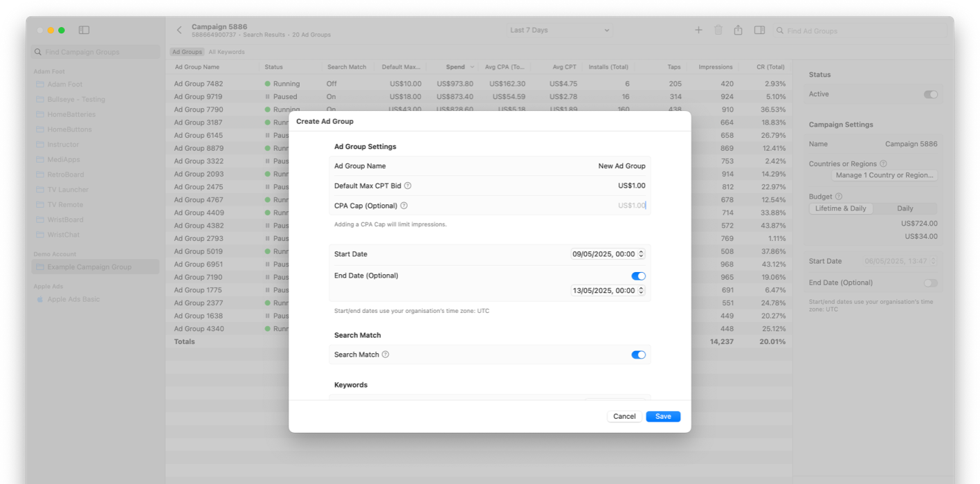This screenshot has height=484, width=980.
Task: Disable the End Date toggle in the dialog
Action: click(638, 276)
